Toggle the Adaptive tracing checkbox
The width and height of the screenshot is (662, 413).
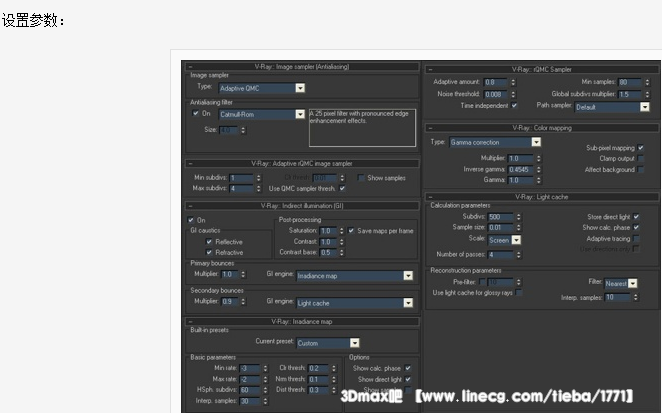click(x=636, y=238)
